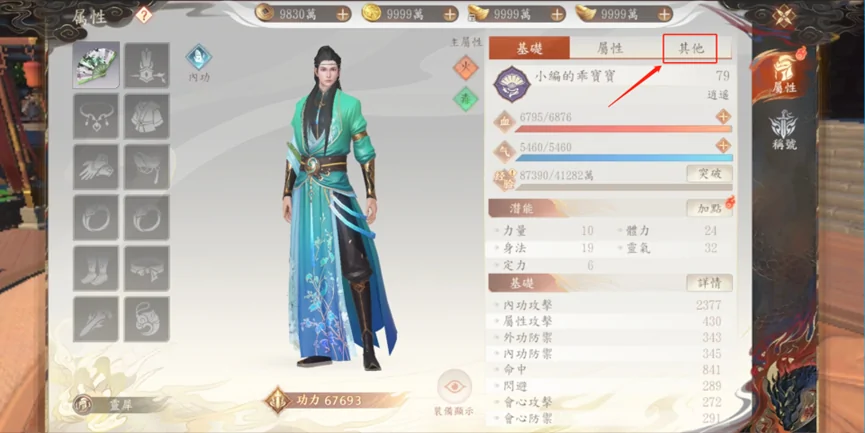Switch to the 其他 tab
Viewport: 865px width, 433px height.
coord(691,49)
